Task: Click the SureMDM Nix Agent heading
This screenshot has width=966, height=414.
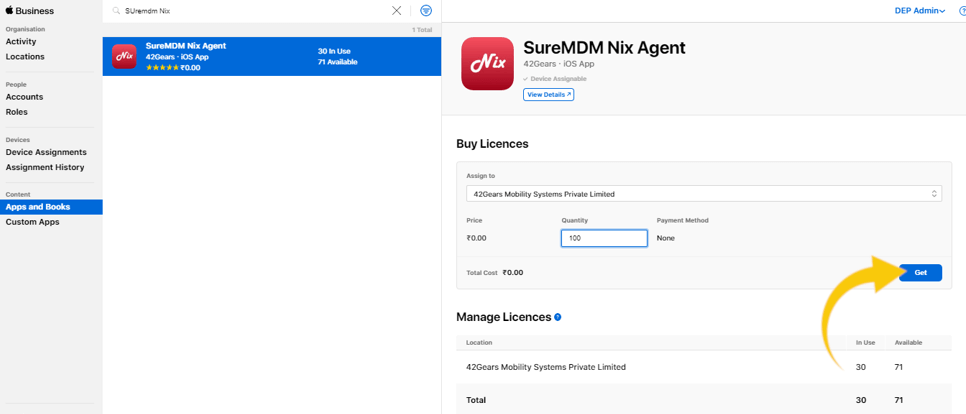Action: tap(604, 48)
